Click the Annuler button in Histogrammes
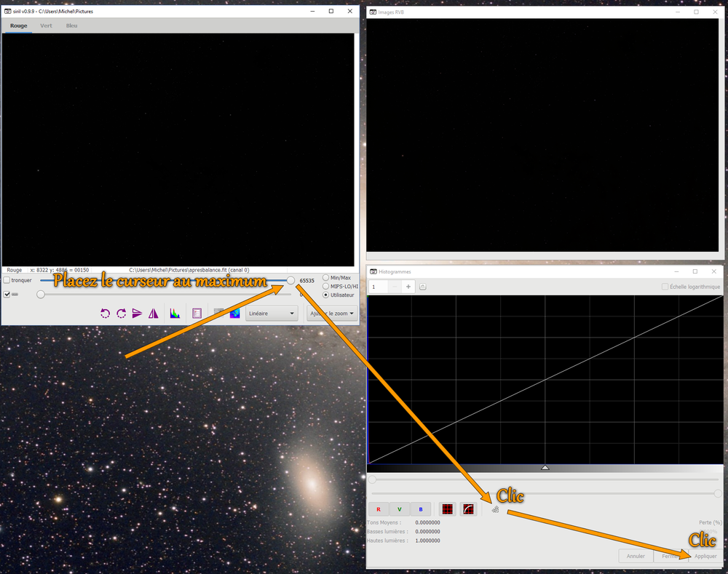 click(x=636, y=556)
